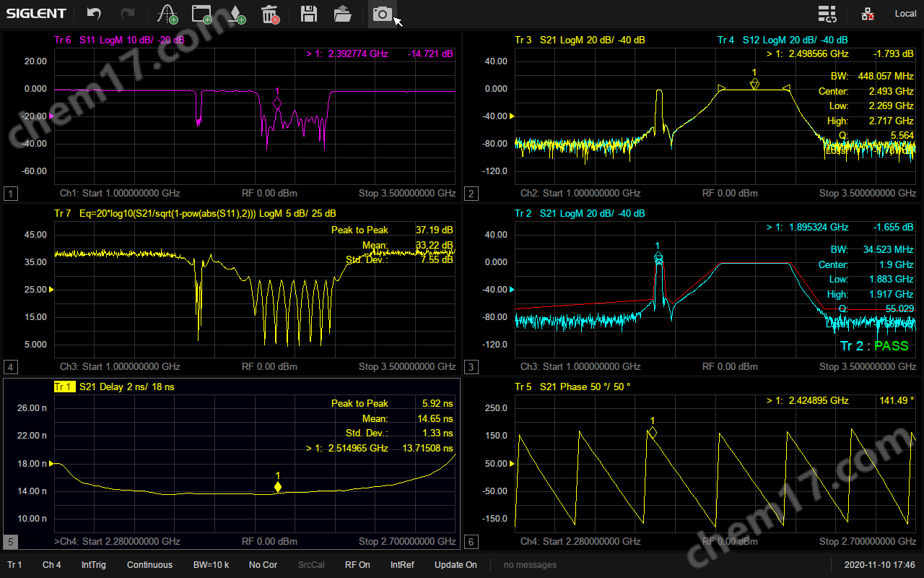
Task: Open the Recall folder icon
Action: tap(343, 14)
